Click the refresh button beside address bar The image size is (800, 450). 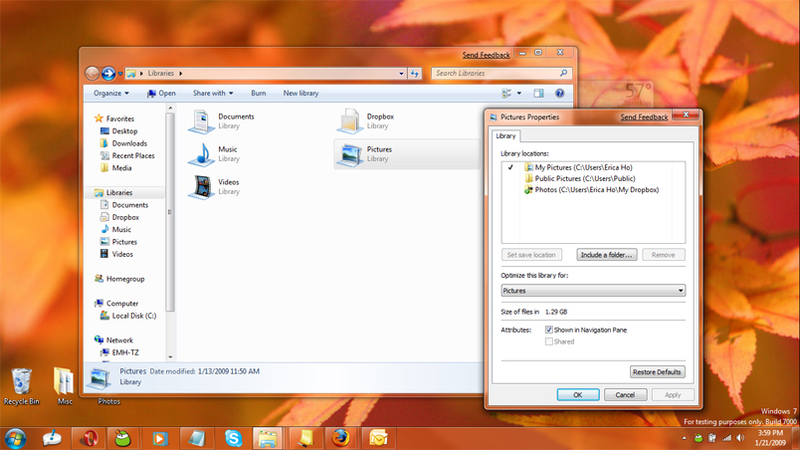tap(415, 73)
